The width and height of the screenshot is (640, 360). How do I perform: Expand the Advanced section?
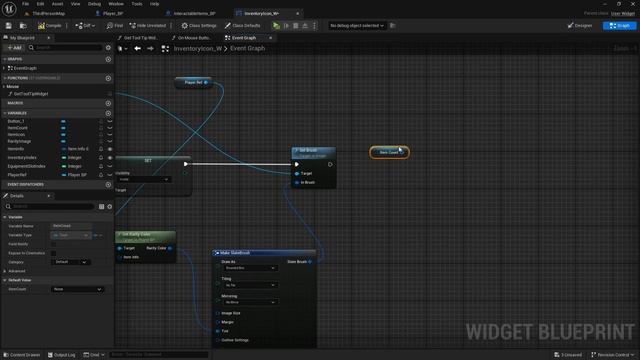pos(5,271)
